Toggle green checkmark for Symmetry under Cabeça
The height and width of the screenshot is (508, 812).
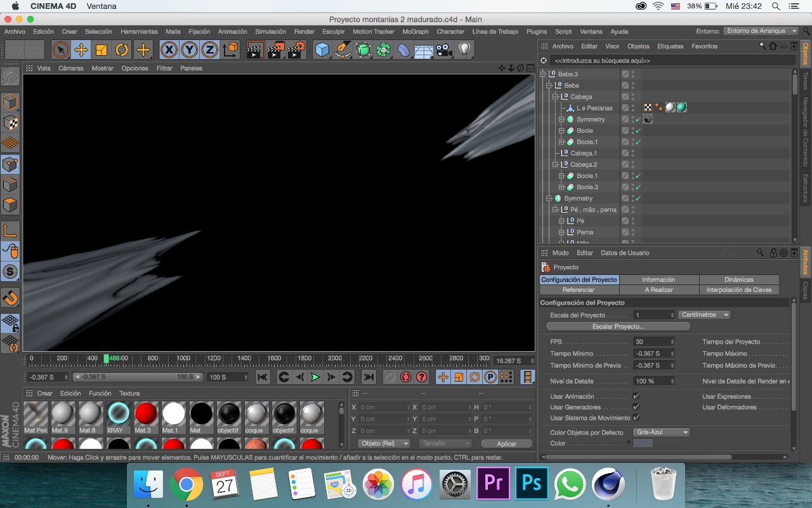(638, 119)
